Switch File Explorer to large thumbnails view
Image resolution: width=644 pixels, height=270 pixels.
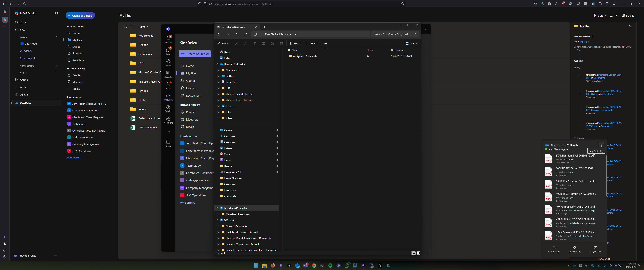click(418, 253)
